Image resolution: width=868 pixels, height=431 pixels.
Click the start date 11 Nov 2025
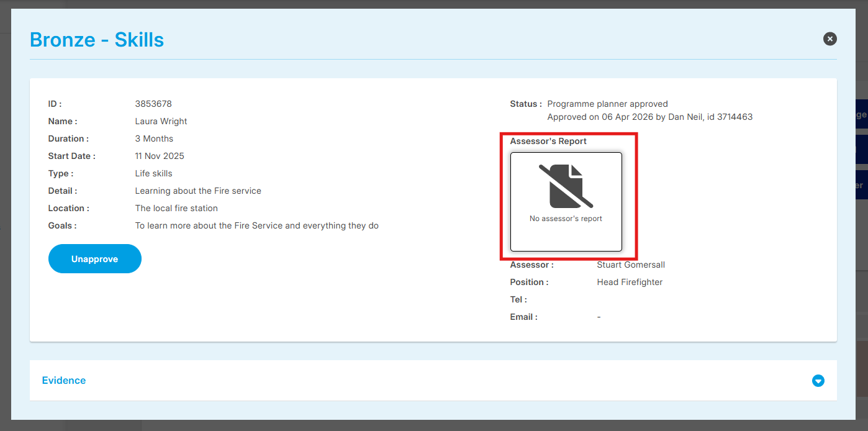coord(160,156)
